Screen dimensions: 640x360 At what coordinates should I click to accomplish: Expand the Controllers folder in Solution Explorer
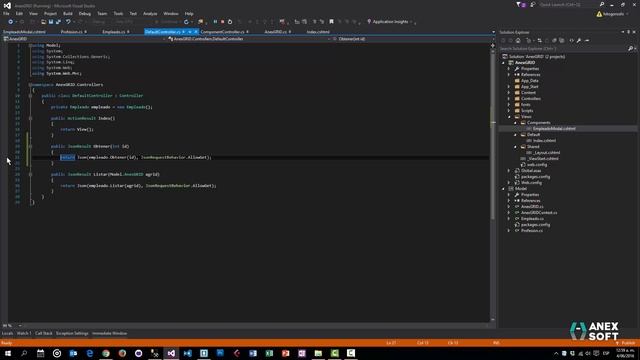509,98
